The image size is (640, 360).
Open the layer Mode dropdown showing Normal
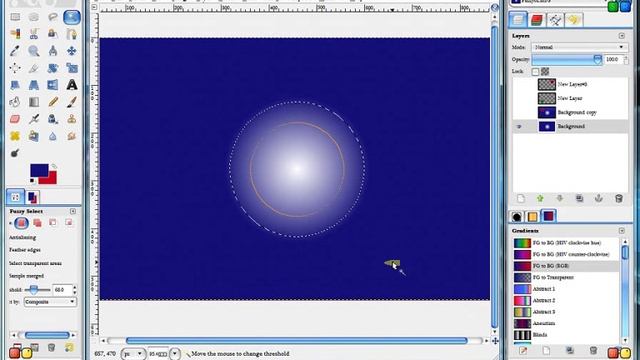pos(579,47)
